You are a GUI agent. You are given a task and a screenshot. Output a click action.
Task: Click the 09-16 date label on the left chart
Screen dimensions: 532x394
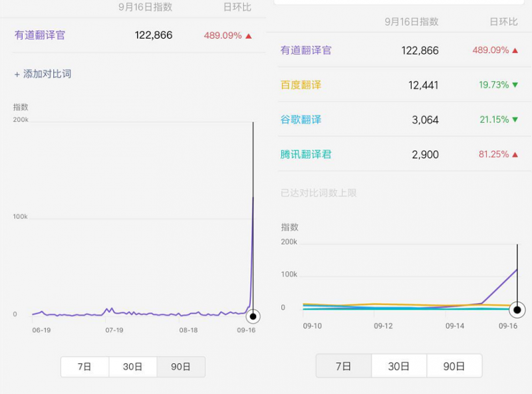246,330
